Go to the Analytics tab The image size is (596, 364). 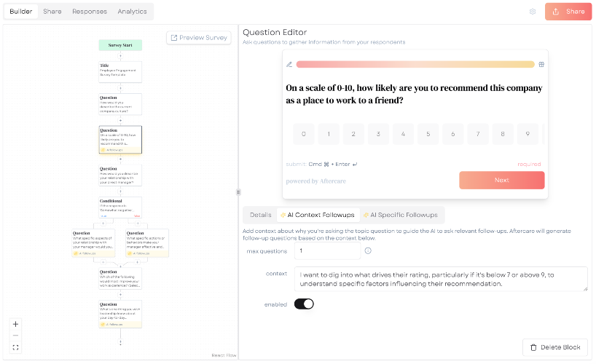click(x=133, y=12)
